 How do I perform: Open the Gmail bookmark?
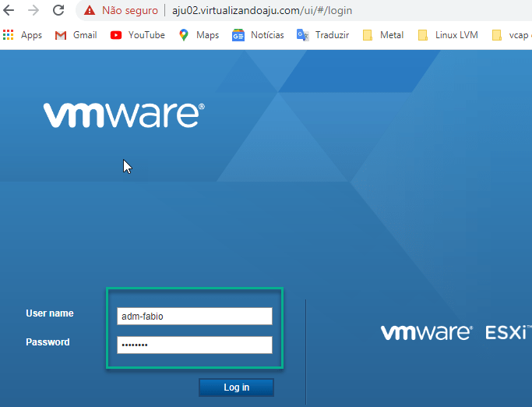pos(76,35)
